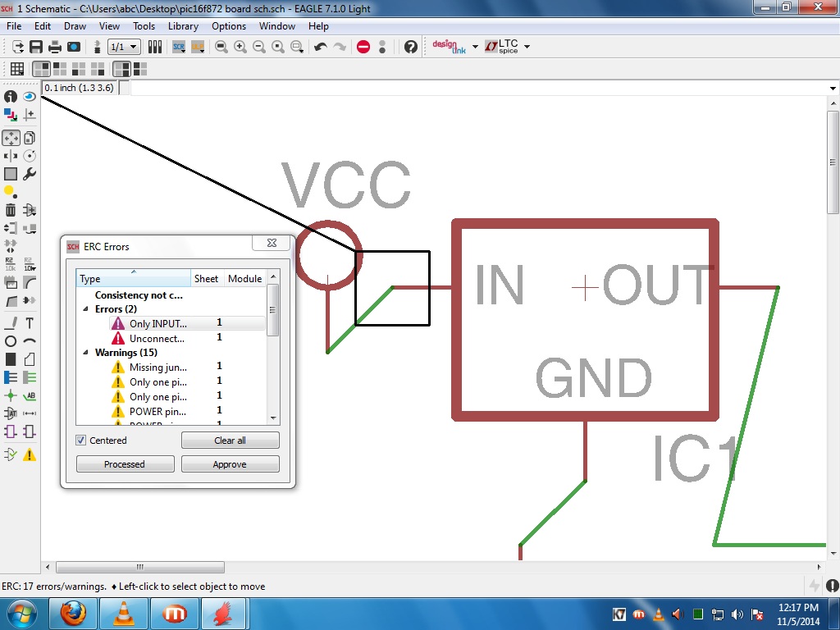This screenshot has height=630, width=840.
Task: Open the Tools menu
Action: point(144,26)
